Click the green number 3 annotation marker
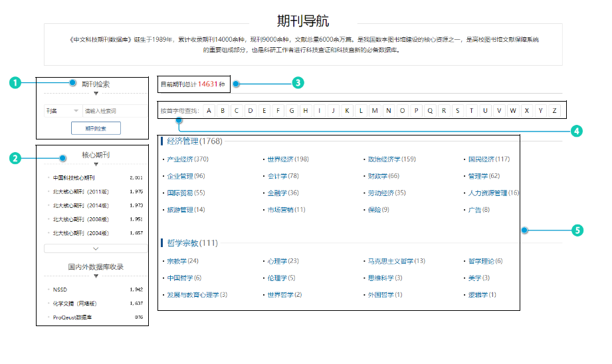 [298, 84]
